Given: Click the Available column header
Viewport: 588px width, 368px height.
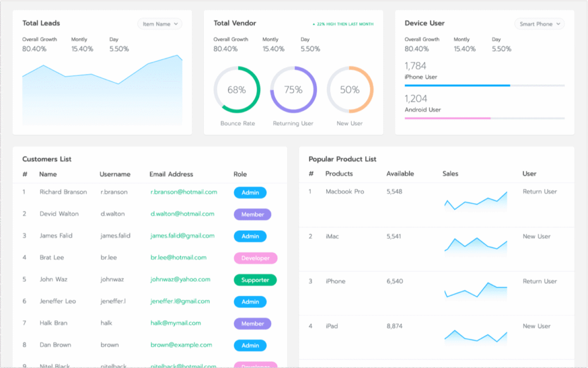Looking at the screenshot, I should click(400, 173).
